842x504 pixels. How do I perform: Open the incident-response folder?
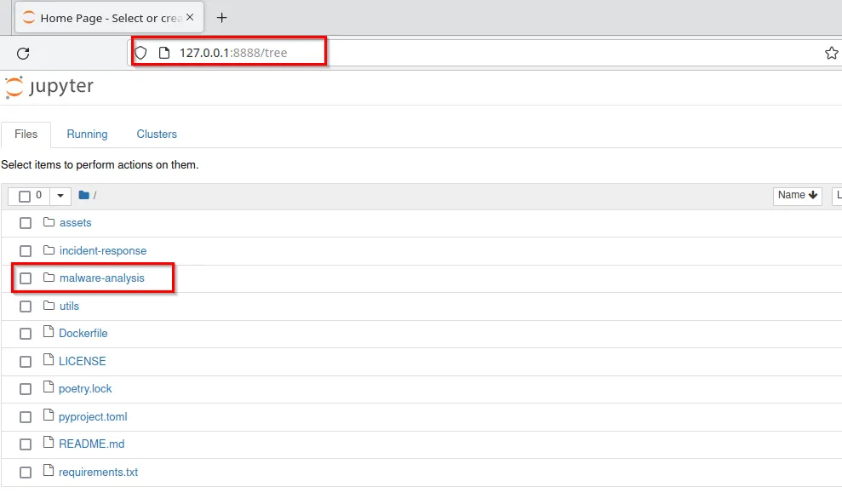pyautogui.click(x=102, y=250)
